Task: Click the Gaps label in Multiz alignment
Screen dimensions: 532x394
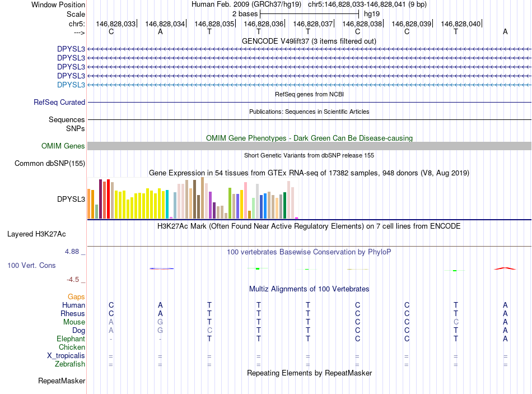Action: [x=76, y=297]
